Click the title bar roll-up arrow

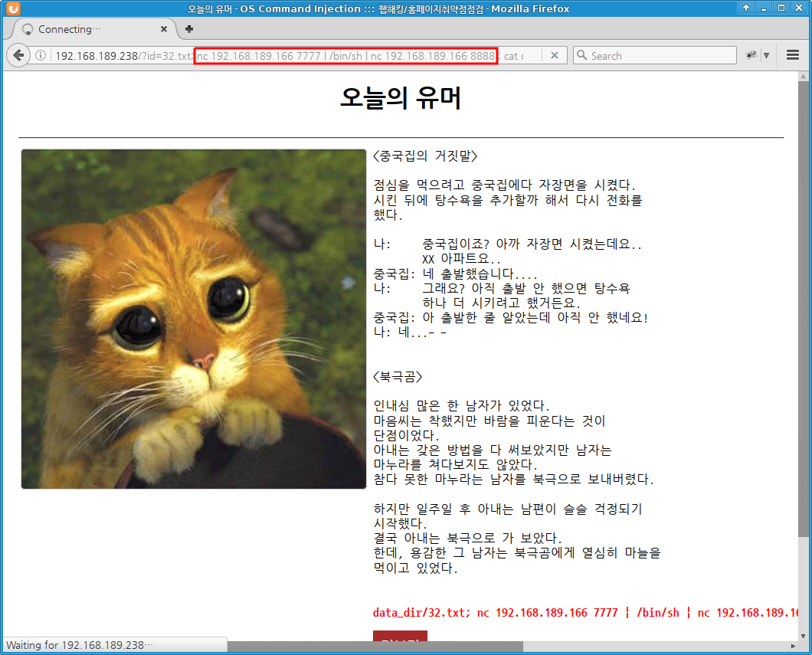pyautogui.click(x=745, y=8)
